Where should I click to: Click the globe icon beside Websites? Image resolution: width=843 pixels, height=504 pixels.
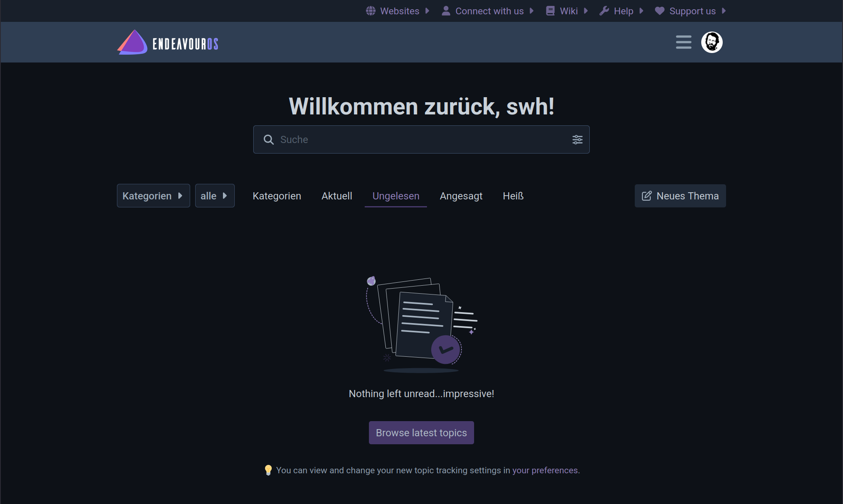tap(371, 11)
